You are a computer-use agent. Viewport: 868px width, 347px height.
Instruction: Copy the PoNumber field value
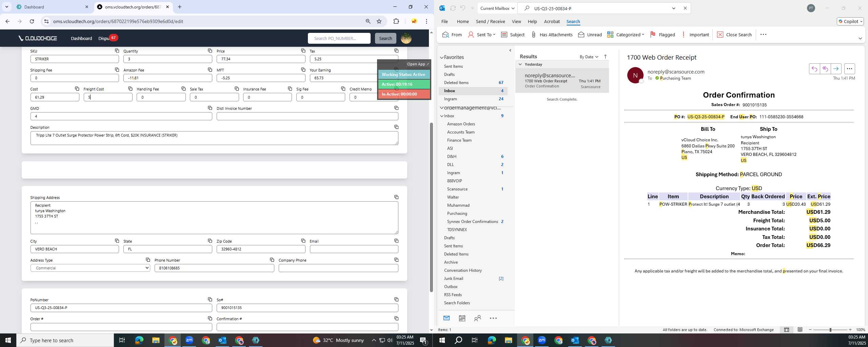[210, 300]
